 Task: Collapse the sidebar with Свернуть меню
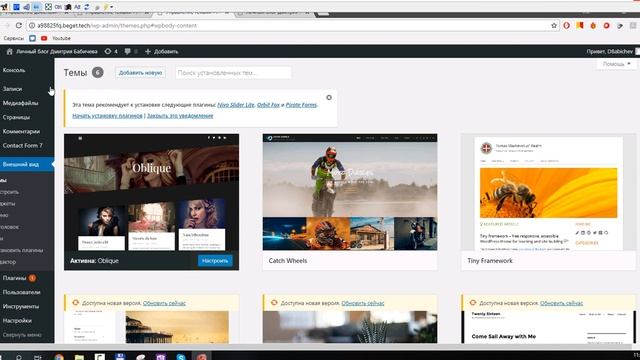point(22,335)
